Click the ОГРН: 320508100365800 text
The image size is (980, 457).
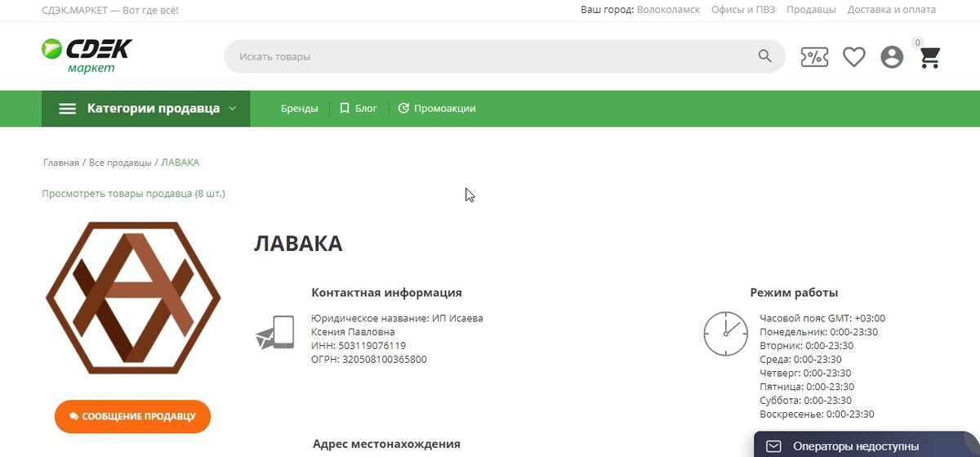click(x=369, y=360)
